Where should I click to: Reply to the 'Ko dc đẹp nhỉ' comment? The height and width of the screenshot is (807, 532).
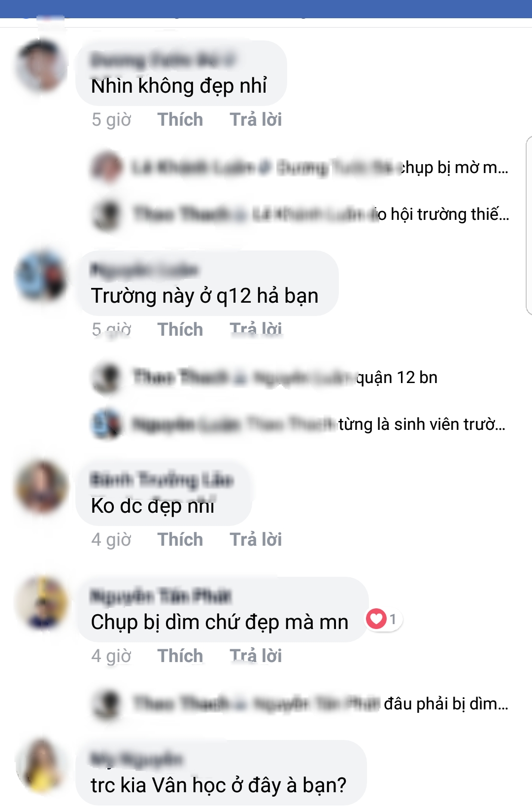click(256, 539)
